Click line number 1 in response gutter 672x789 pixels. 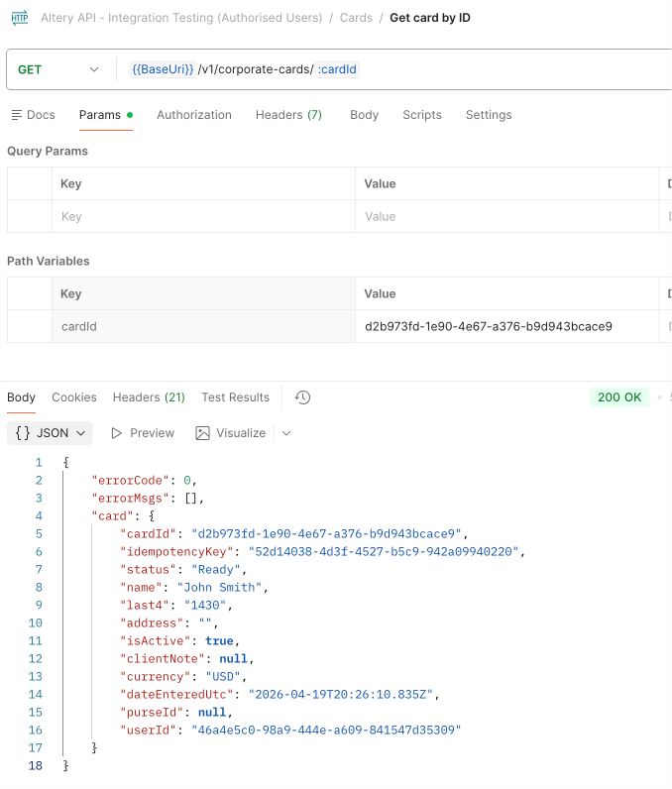click(39, 463)
